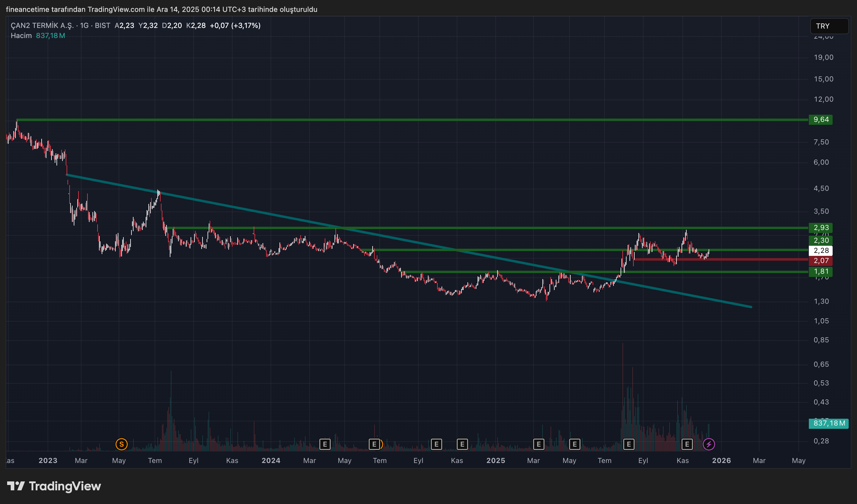Click the TradingView logo
The image size is (857, 504).
click(54, 486)
